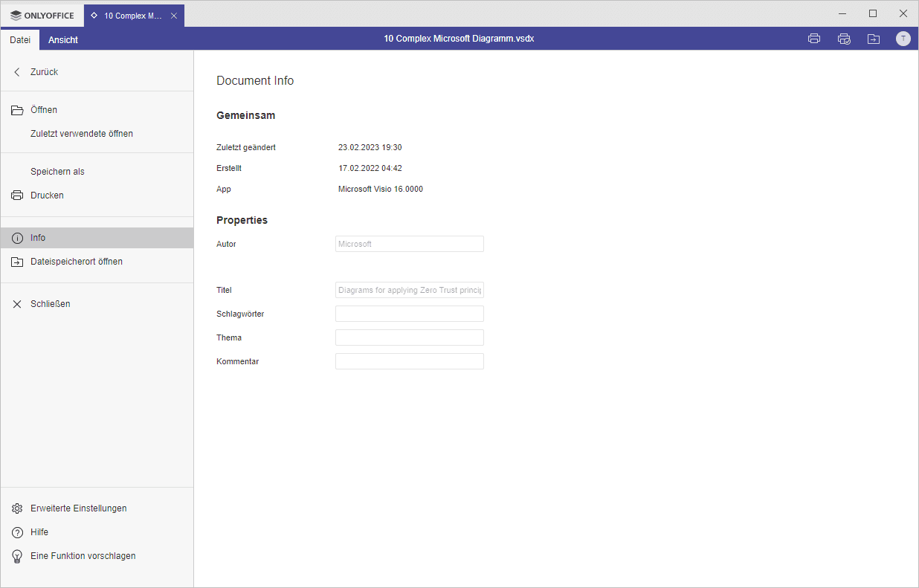Image resolution: width=919 pixels, height=588 pixels.
Task: Maximize the ONLYOFFICE window
Action: [x=873, y=13]
